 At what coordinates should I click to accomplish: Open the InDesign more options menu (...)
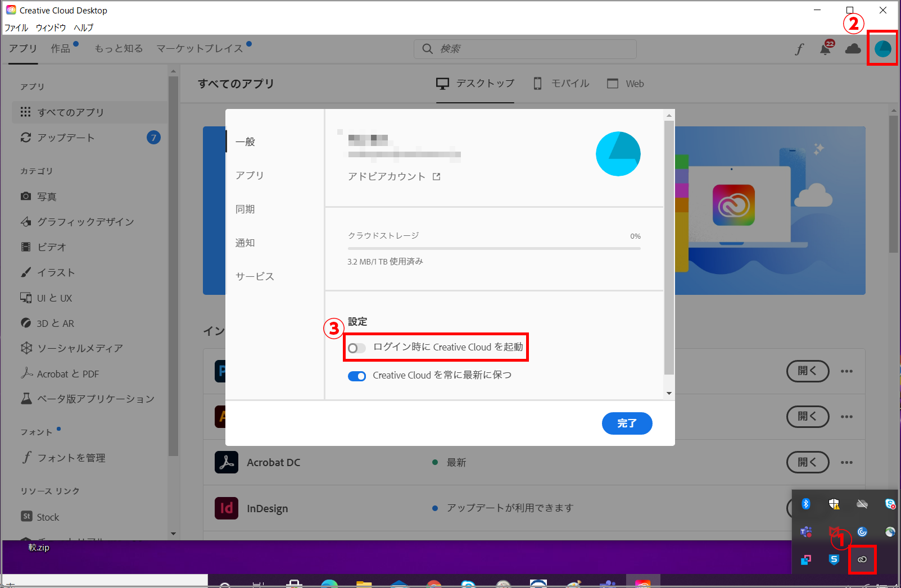pos(846,508)
